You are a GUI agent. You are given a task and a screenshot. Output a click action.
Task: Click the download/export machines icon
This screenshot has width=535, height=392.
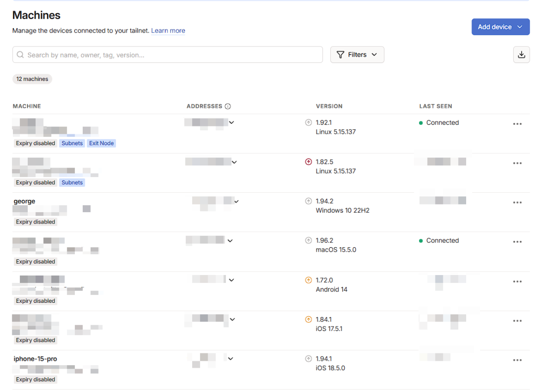[521, 55]
